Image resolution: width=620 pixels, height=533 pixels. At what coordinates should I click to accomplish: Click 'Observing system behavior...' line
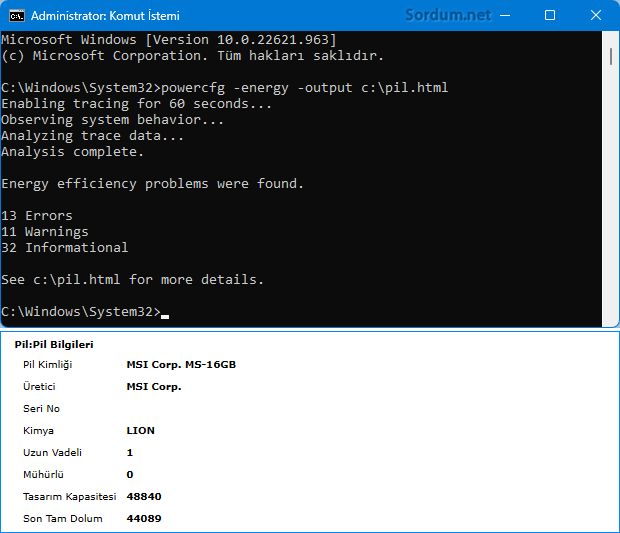[113, 120]
